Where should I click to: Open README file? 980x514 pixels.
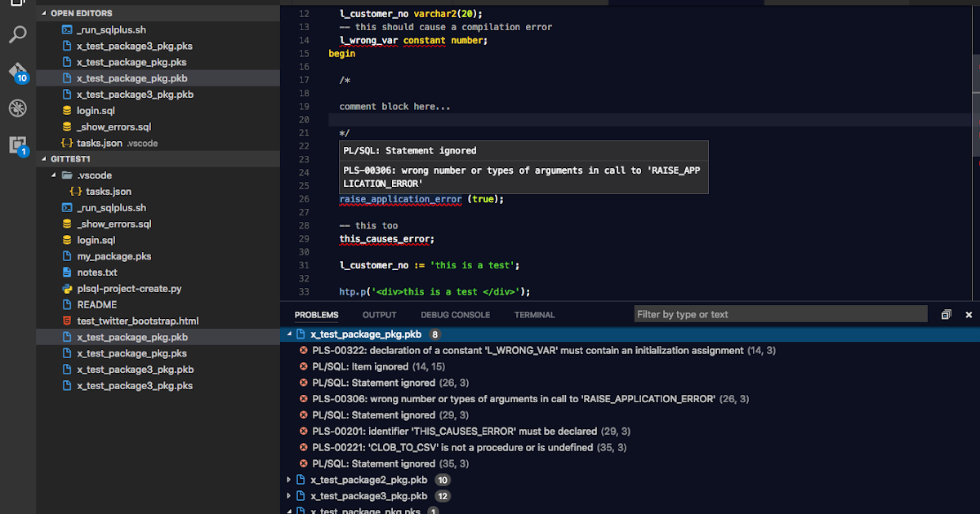(x=158, y=305)
